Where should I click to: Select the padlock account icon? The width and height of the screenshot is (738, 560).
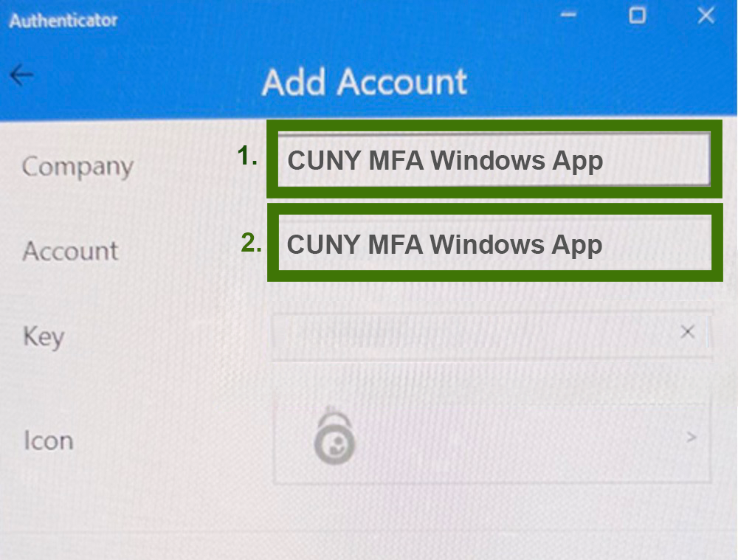(334, 438)
